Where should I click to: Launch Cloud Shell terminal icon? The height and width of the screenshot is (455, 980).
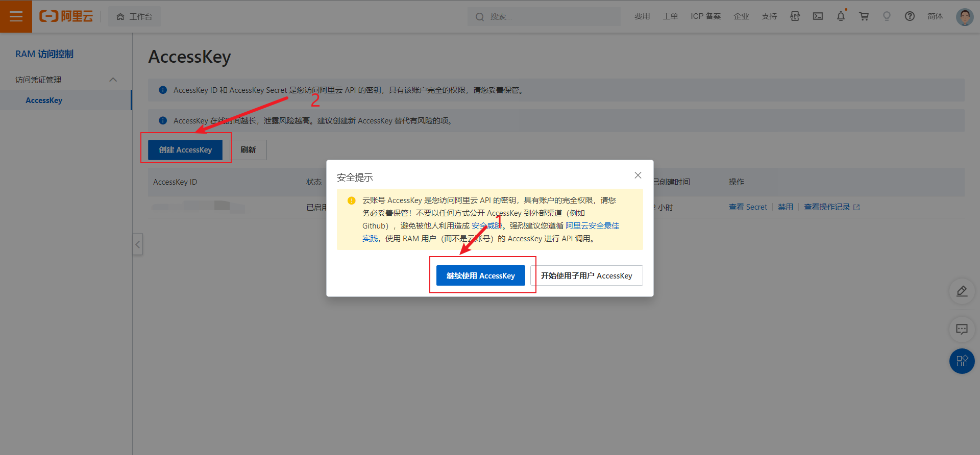[818, 16]
